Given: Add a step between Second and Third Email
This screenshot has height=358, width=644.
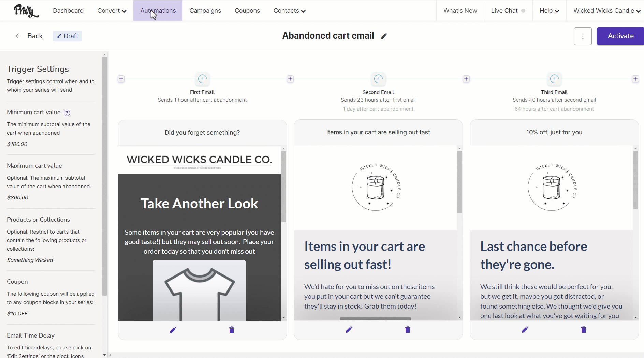Looking at the screenshot, I should tap(466, 79).
